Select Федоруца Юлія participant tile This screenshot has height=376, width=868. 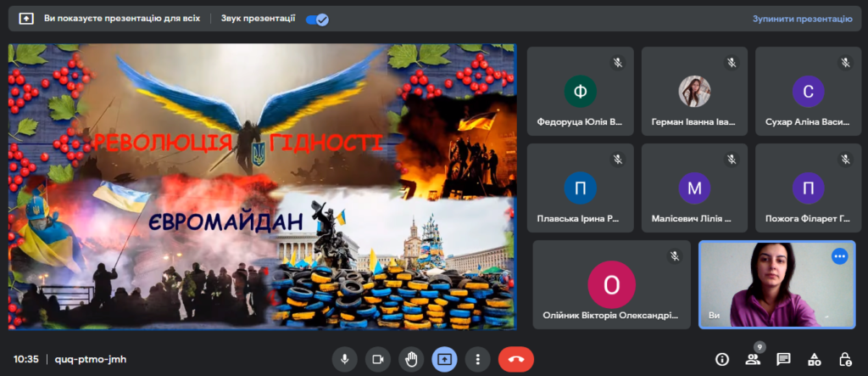(x=580, y=91)
